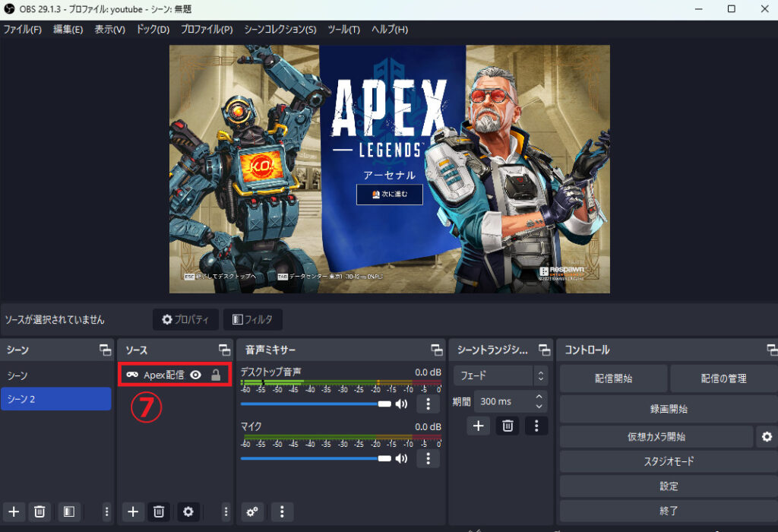This screenshot has width=778, height=532.
Task: Click the game controller icon of Apex配信
Action: 132,375
